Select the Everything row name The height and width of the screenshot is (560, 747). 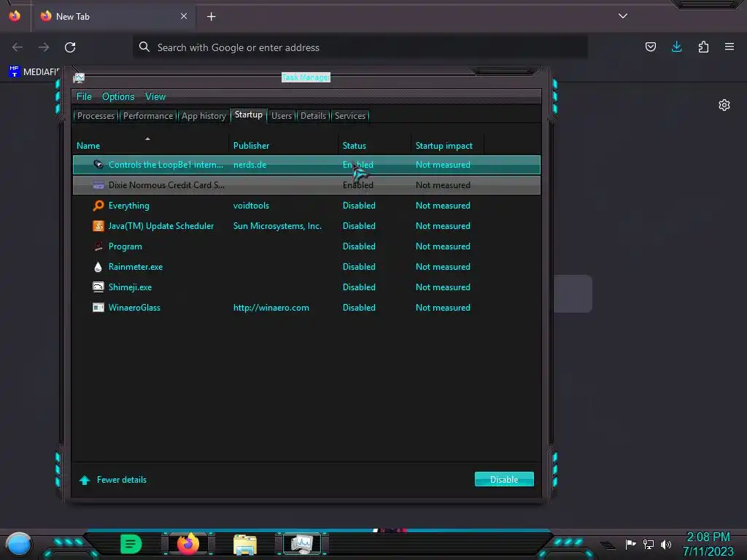(x=128, y=205)
